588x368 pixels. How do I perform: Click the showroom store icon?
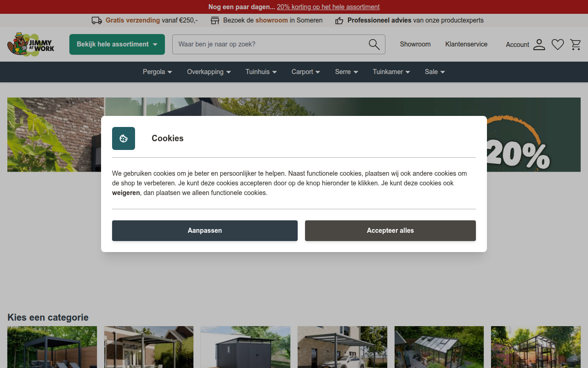[x=215, y=20]
